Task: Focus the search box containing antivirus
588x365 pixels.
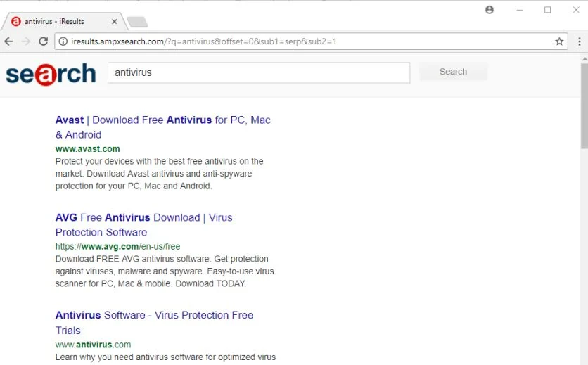Action: coord(259,72)
